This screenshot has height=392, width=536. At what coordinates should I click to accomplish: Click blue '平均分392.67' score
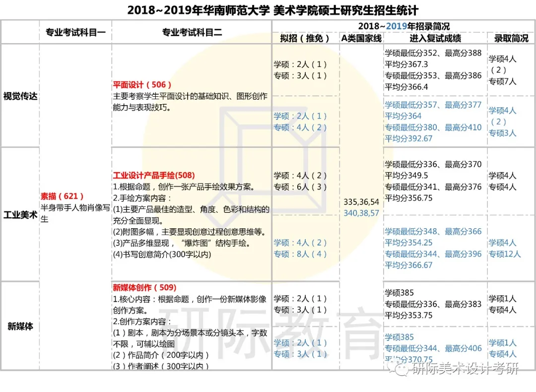click(408, 139)
